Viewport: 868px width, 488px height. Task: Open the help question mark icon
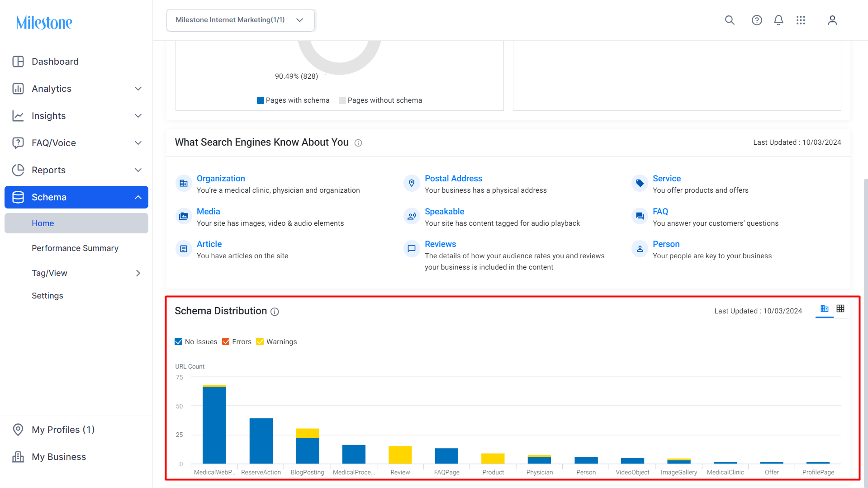[757, 20]
